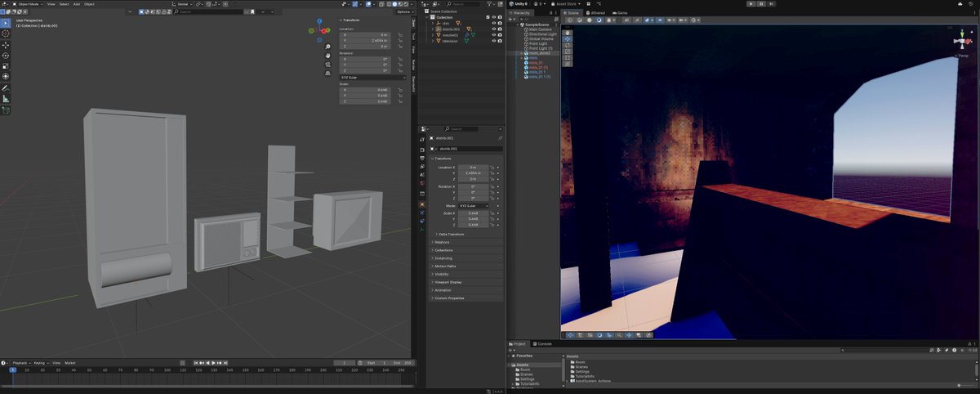Click Blender outliner search field
The width and height of the screenshot is (980, 394).
tap(461, 4)
